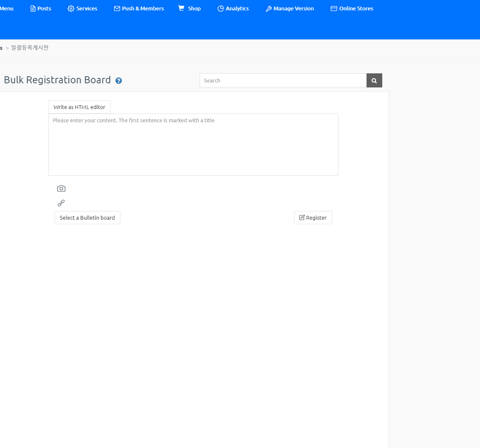
Task: Open the Services settings menu
Action: click(82, 8)
